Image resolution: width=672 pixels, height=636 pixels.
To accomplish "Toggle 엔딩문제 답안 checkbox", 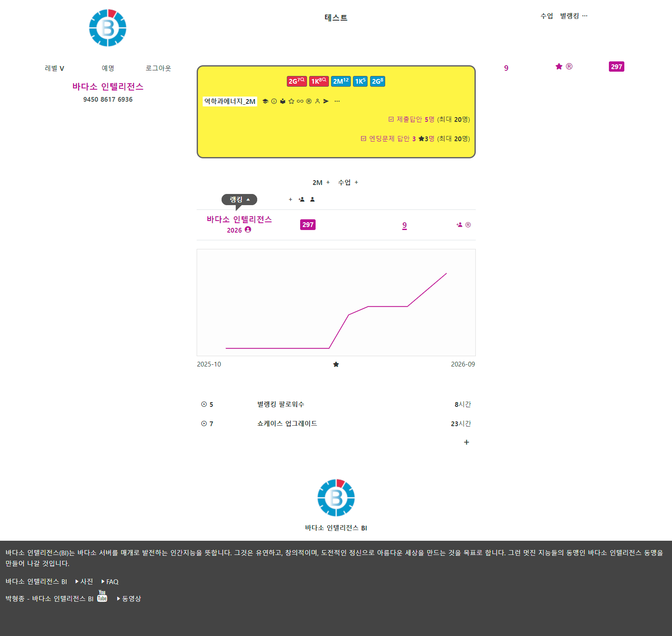I will 363,139.
